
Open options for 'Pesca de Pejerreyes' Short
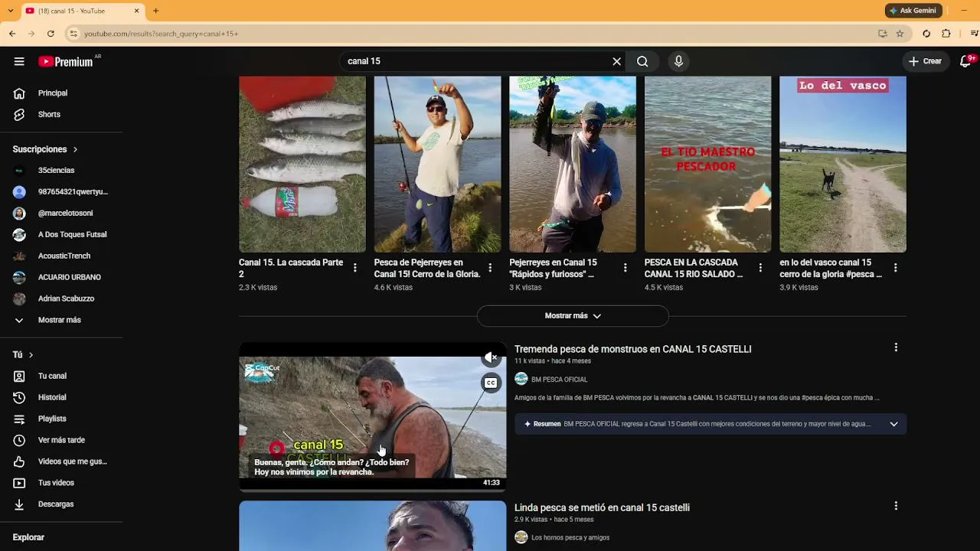click(x=490, y=268)
